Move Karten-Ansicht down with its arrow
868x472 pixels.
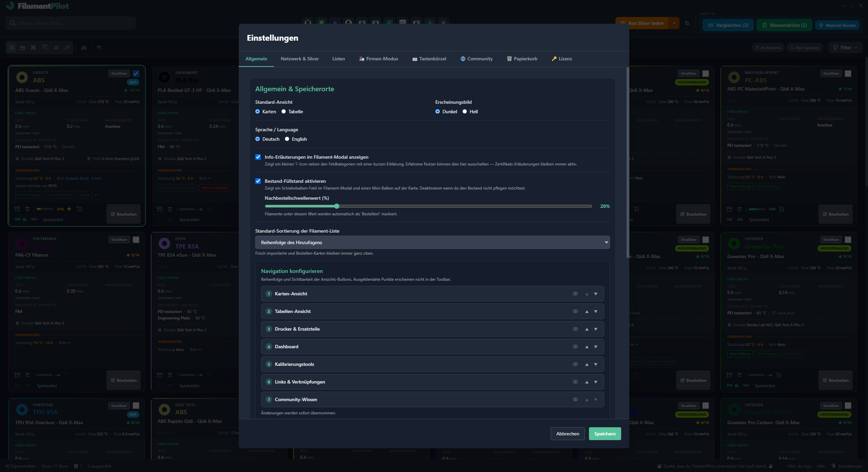tap(596, 294)
